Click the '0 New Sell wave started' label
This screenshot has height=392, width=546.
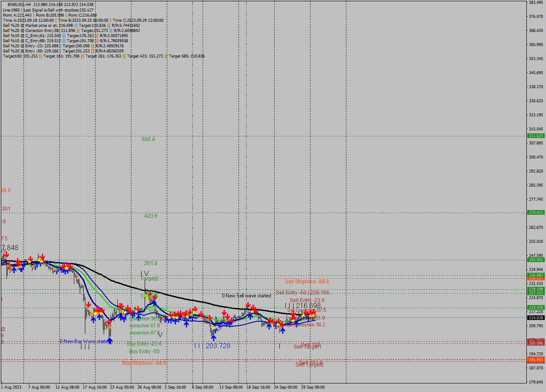tap(247, 295)
